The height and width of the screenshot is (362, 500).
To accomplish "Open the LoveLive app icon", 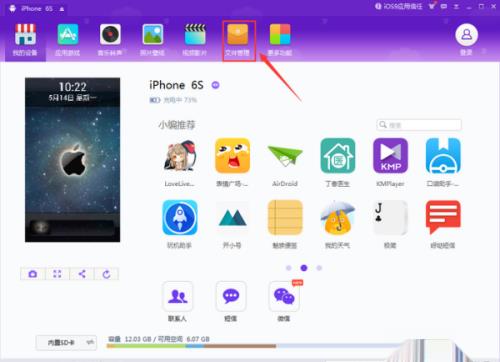I will tap(179, 156).
